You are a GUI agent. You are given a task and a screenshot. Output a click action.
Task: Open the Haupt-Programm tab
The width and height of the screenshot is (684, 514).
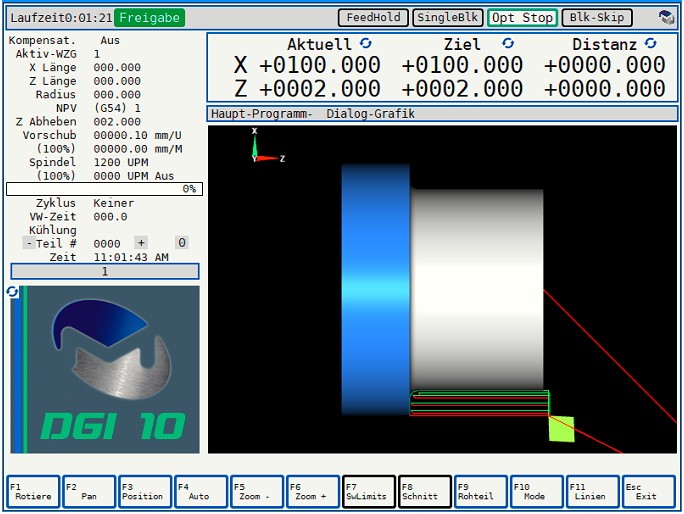(x=261, y=114)
